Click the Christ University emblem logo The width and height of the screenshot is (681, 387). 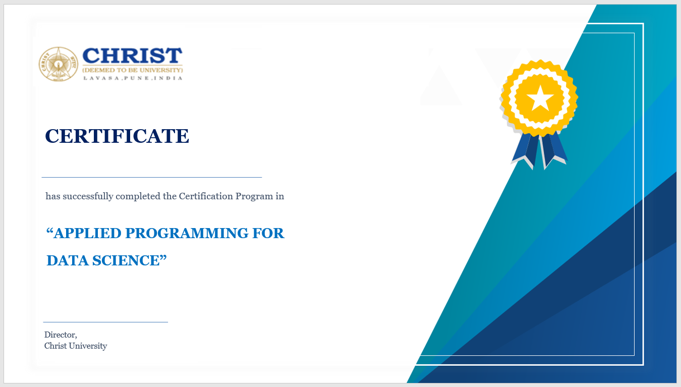58,64
